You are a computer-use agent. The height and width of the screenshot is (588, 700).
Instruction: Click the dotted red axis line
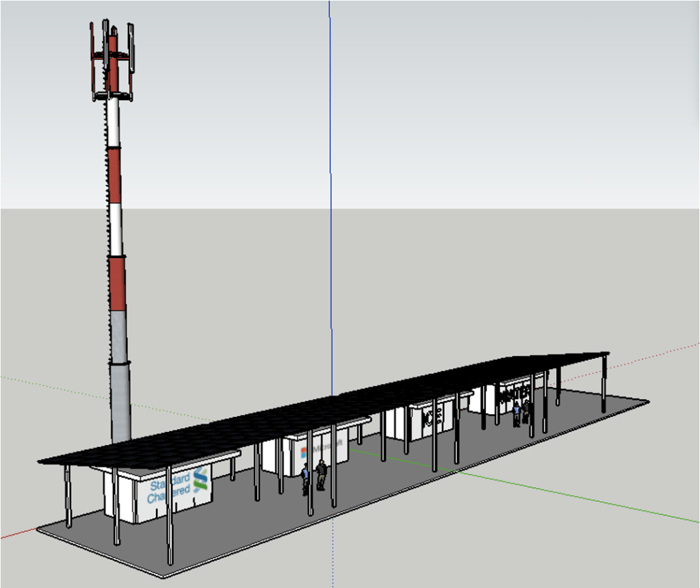[657, 354]
